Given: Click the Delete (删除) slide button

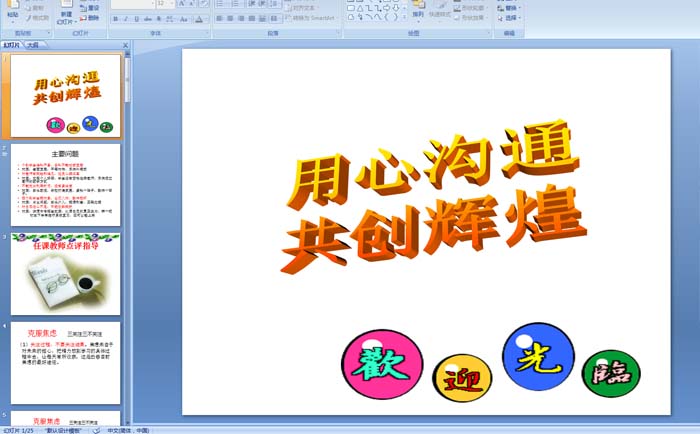Looking at the screenshot, I should click(90, 18).
